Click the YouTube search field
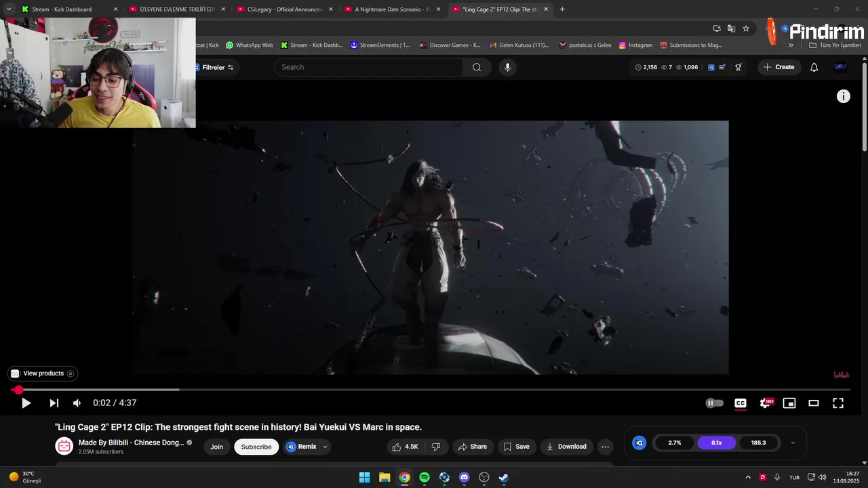The height and width of the screenshot is (488, 868). click(x=368, y=67)
